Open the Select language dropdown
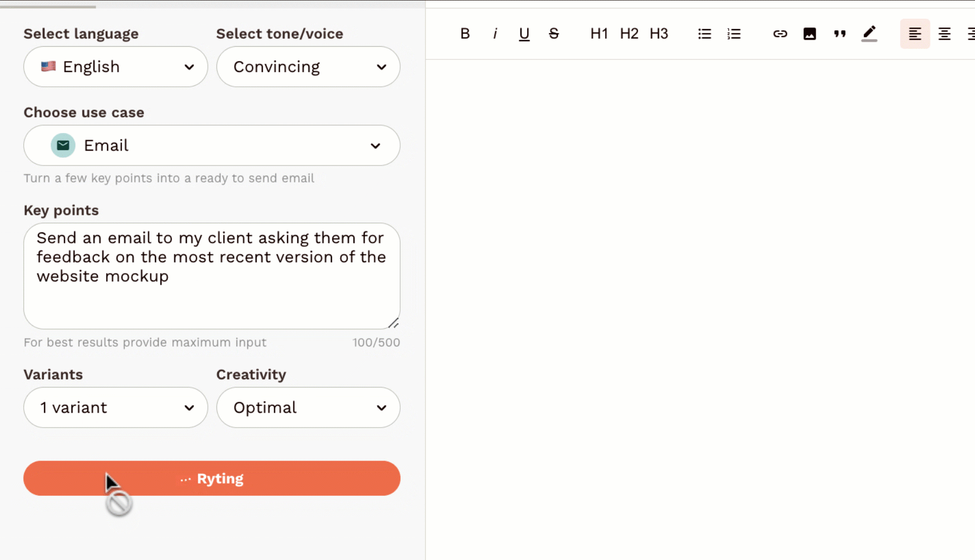This screenshot has width=975, height=560. click(x=115, y=66)
